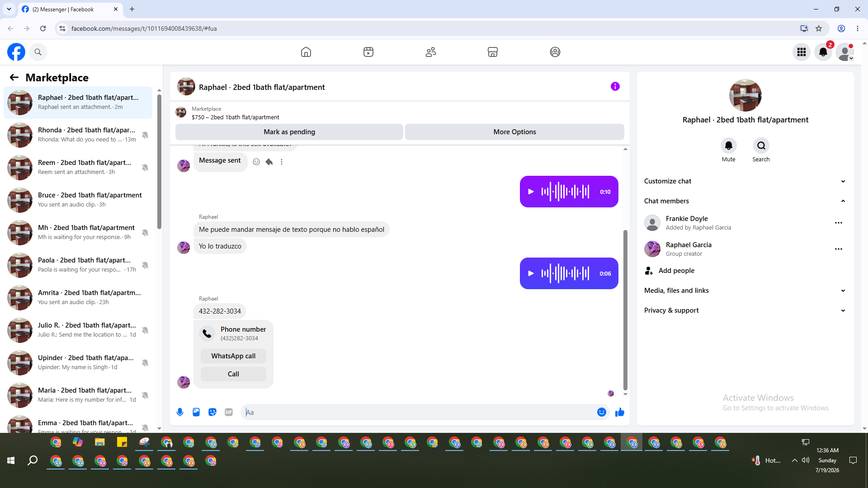Image resolution: width=868 pixels, height=488 pixels.
Task: Click the conversation list scrollbar
Action: point(159,161)
